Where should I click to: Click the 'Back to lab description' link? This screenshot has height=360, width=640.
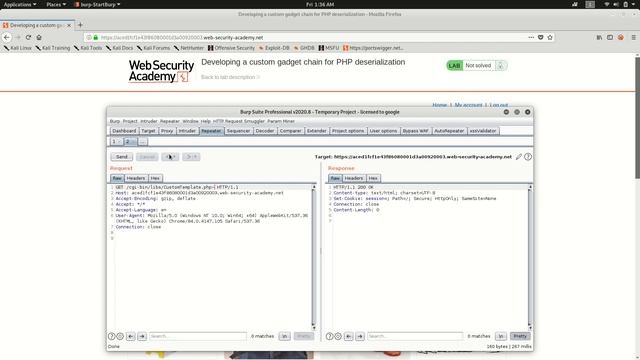pos(230,77)
